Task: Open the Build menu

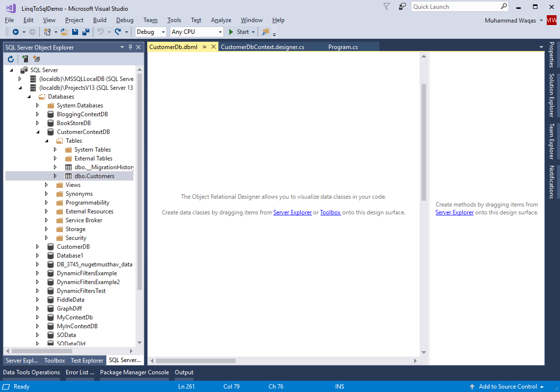Action: (100, 20)
